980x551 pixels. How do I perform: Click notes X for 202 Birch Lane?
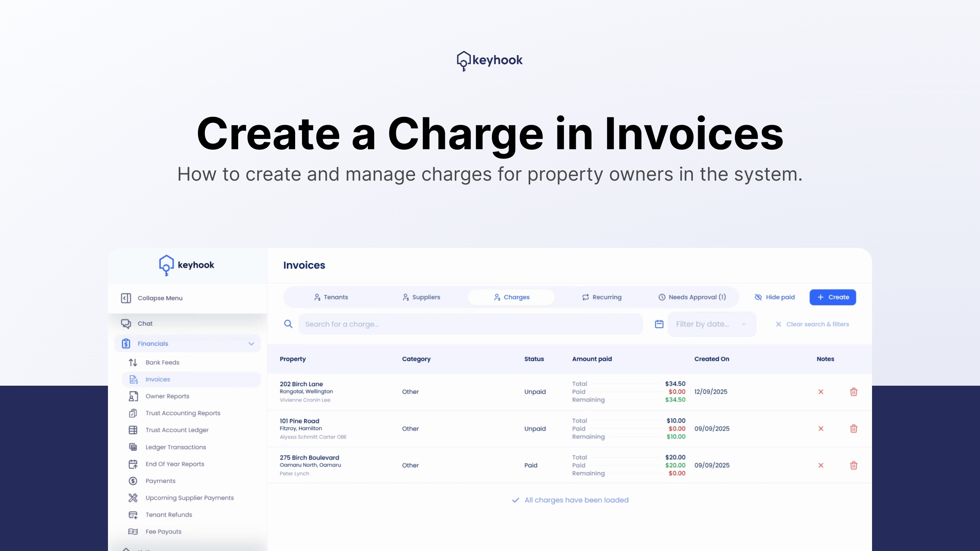pyautogui.click(x=821, y=392)
